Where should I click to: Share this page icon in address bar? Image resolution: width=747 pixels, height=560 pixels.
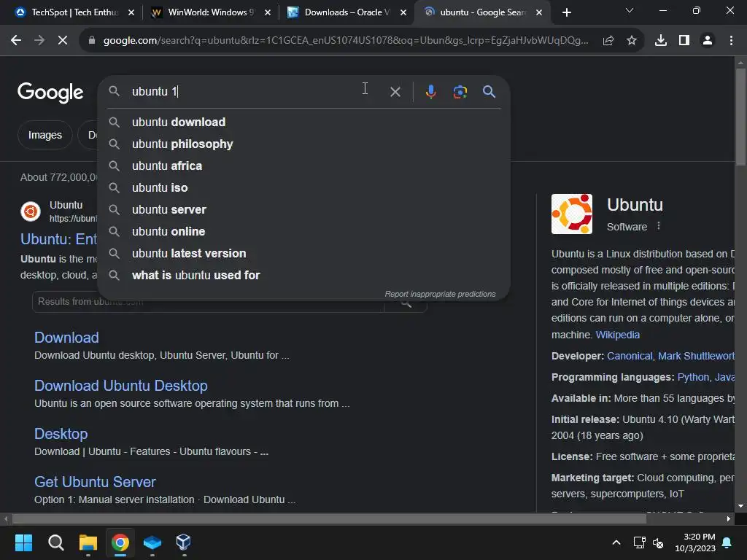(x=608, y=41)
